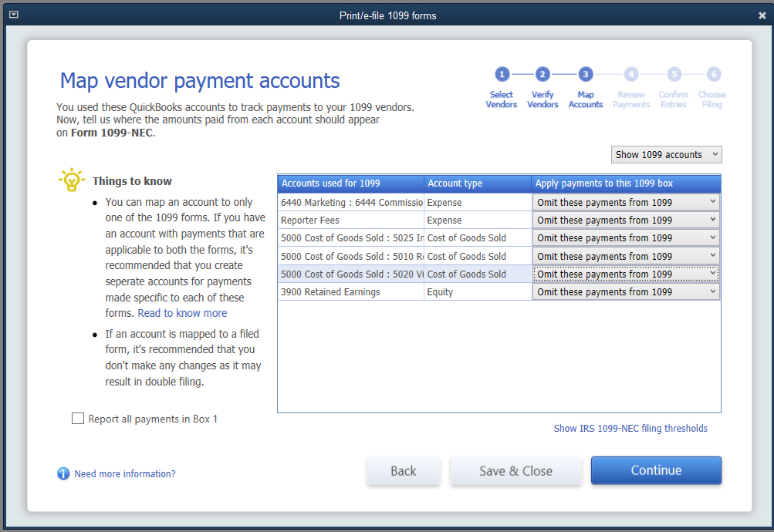Select the 3900 Retained Earnings account cell
Viewport: 774px width, 532px height.
coord(351,291)
